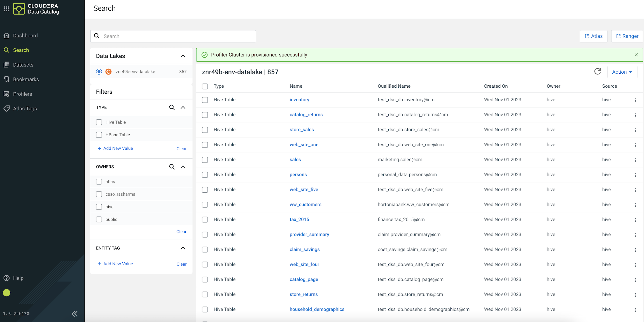644x322 pixels.
Task: Collapse the left sidebar with double-chevron
Action: tap(74, 313)
